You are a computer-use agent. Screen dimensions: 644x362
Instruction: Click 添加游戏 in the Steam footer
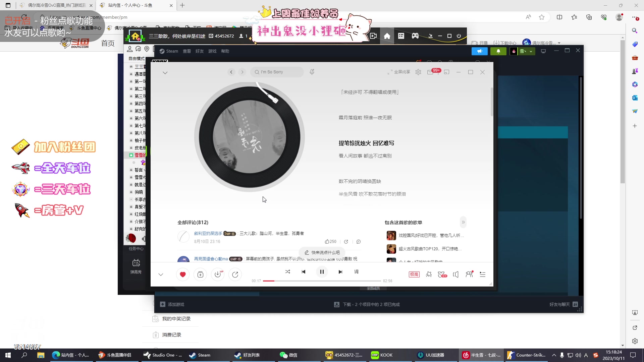coord(172,304)
